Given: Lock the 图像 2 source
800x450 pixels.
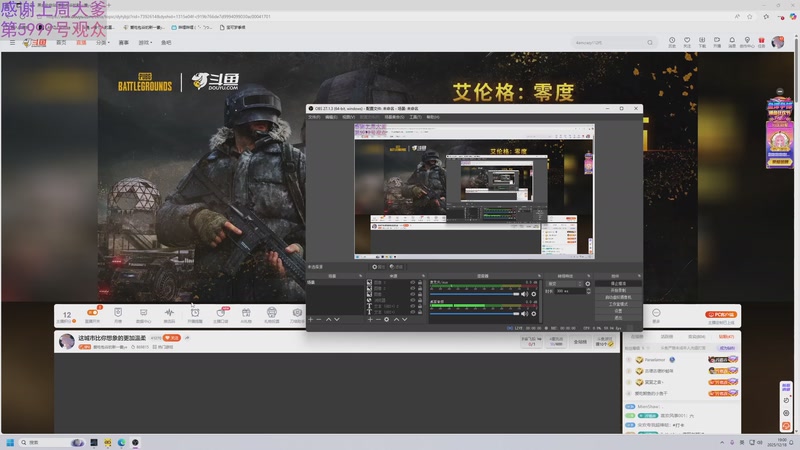Looking at the screenshot, I should tap(420, 288).
